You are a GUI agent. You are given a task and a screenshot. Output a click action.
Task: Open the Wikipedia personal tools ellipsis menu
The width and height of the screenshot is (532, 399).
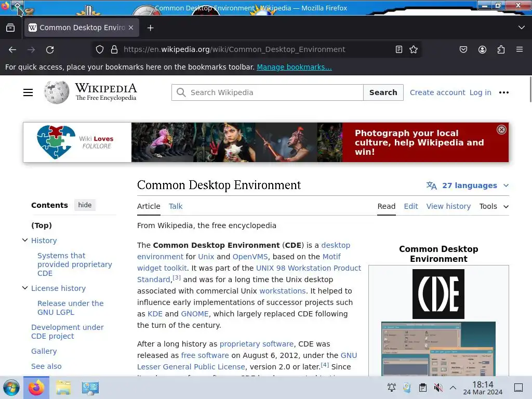tap(504, 92)
